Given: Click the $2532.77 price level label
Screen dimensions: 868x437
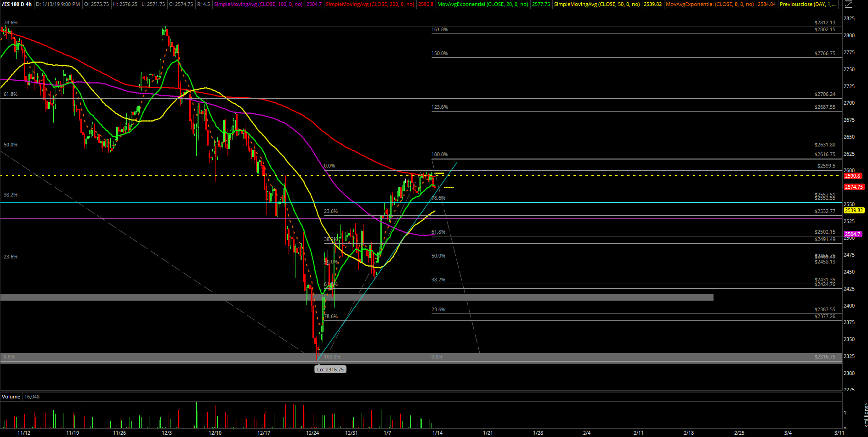Looking at the screenshot, I should click(825, 211).
